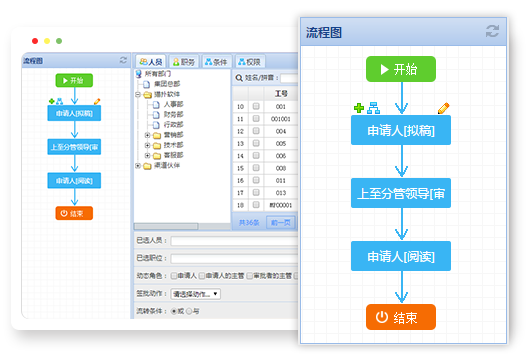529x360 pixels.
Task: Click the 前一页 pagination button
Action: coord(281,223)
